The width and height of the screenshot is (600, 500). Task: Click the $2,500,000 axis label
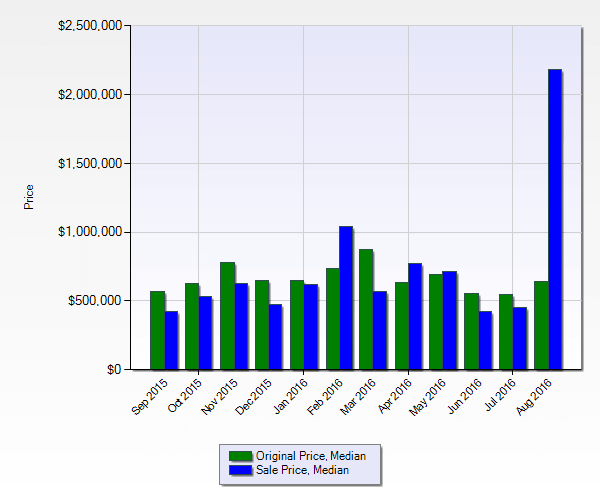(x=90, y=26)
